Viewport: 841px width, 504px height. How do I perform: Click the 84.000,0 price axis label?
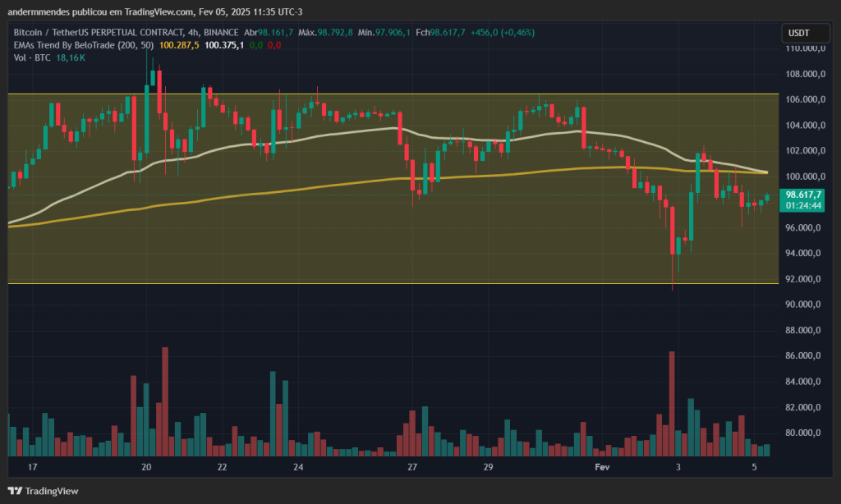[803, 382]
